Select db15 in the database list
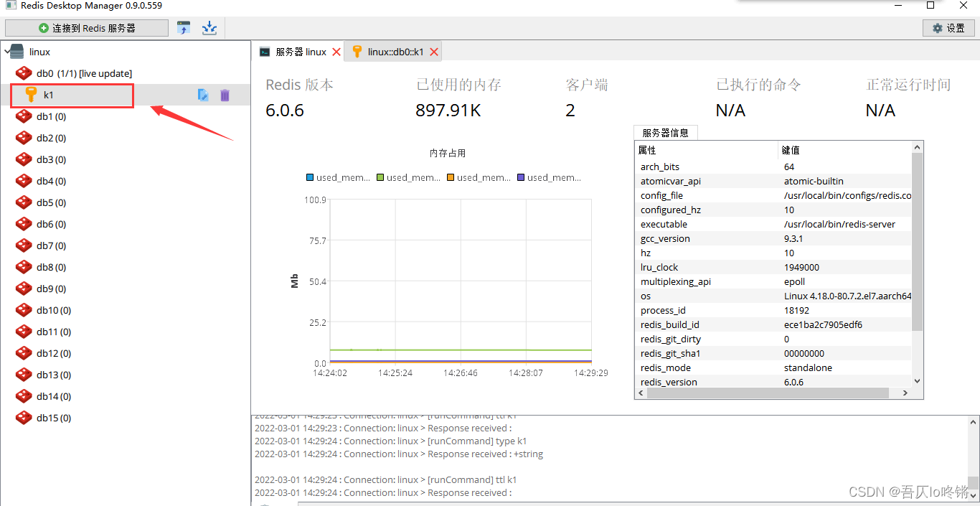This screenshot has height=506, width=980. (x=53, y=418)
